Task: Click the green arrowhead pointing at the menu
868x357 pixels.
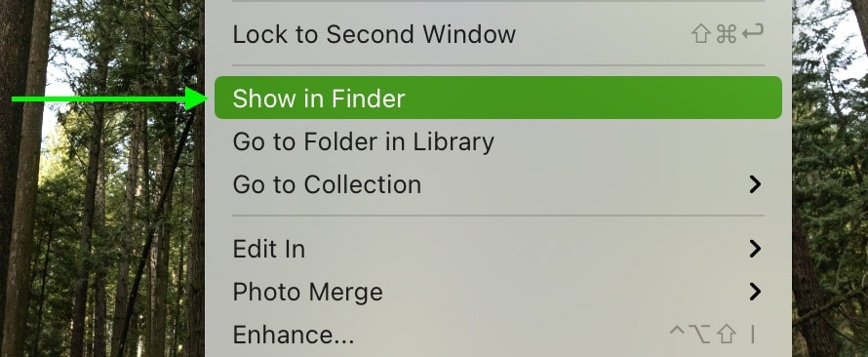Action: point(196,99)
